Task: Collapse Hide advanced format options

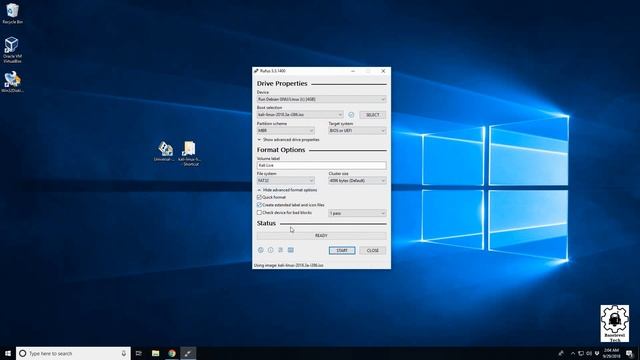Action: (287, 190)
